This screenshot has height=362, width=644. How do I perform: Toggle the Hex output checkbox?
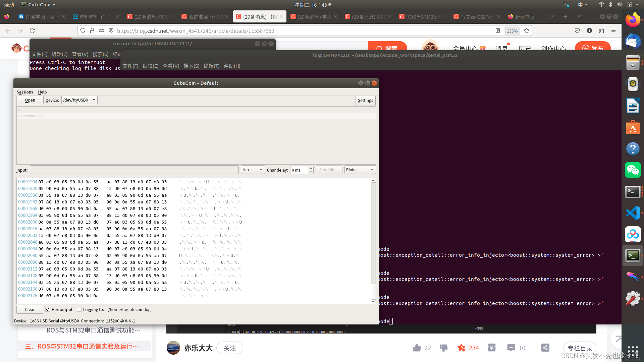point(48,309)
